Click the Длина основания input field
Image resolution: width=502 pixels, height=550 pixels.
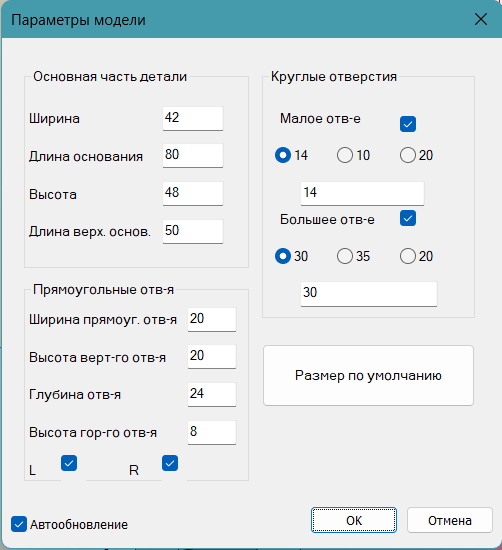coord(193,155)
